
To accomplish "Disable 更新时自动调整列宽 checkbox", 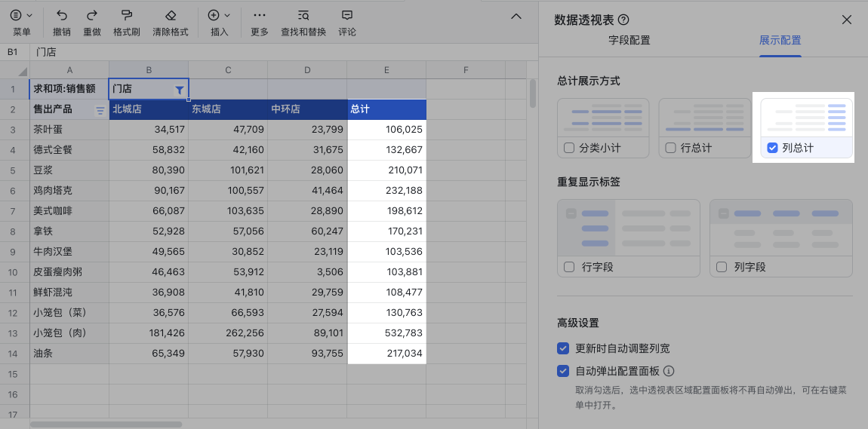I will [x=562, y=348].
